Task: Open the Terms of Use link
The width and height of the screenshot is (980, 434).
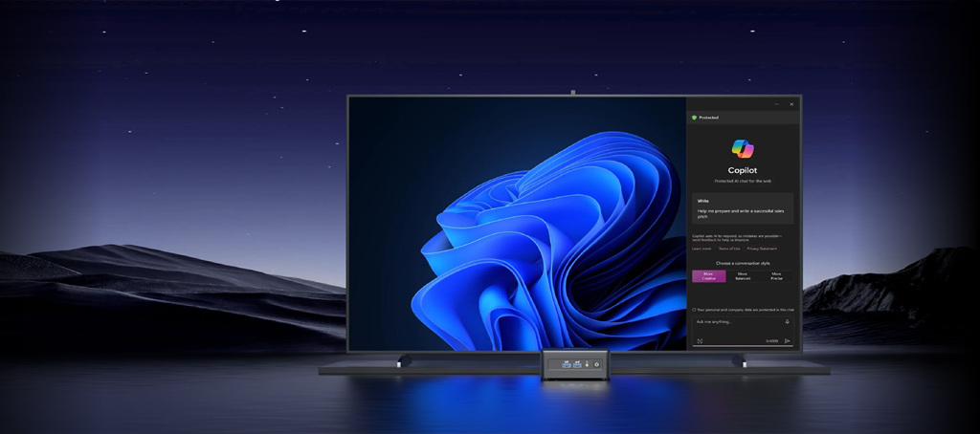Action: click(729, 249)
